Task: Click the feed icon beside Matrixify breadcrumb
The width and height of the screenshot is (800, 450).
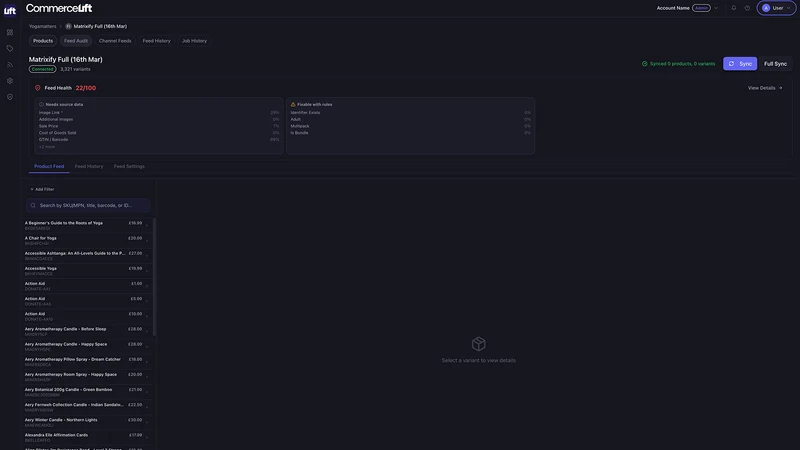Action: coord(68,26)
